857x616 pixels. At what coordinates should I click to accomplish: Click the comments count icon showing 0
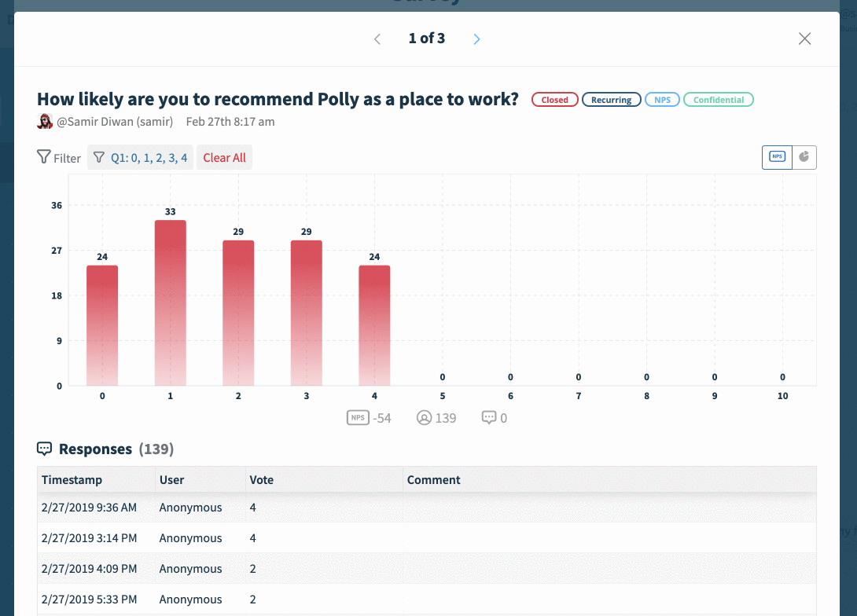489,418
